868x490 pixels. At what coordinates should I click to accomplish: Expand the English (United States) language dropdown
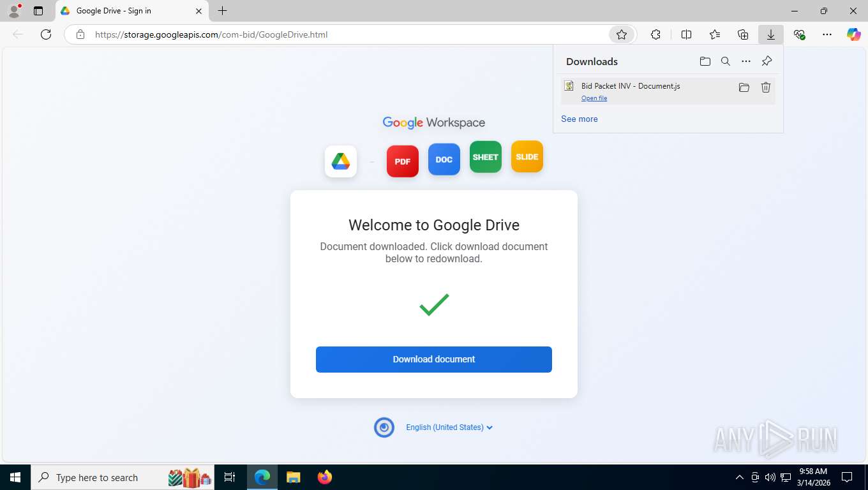click(449, 427)
